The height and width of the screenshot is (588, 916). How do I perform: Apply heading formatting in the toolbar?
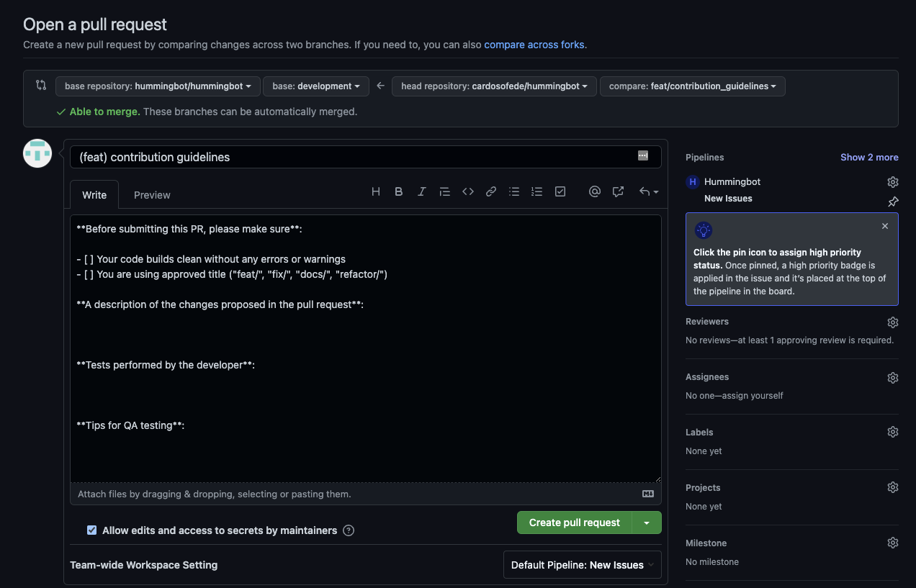click(375, 191)
